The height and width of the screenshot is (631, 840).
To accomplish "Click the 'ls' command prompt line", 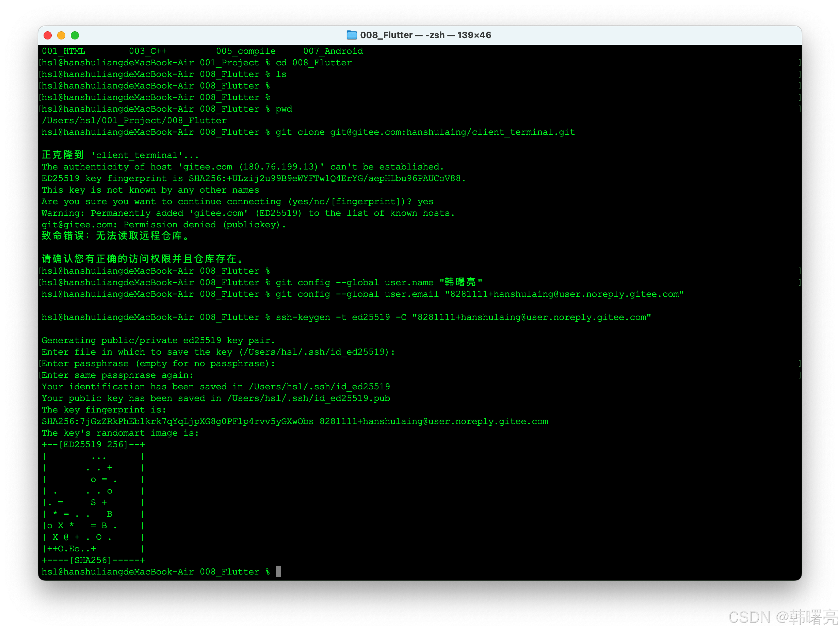I will 164,75.
